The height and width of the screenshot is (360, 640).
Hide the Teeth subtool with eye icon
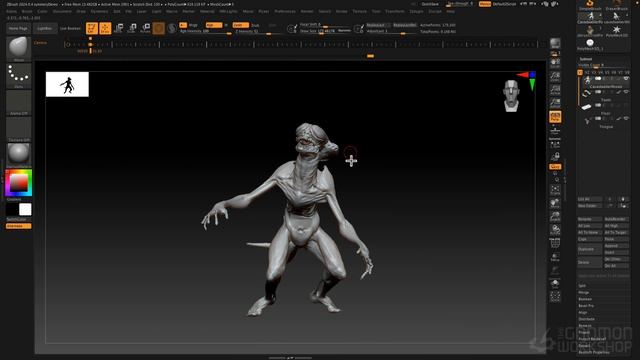pyautogui.click(x=626, y=92)
